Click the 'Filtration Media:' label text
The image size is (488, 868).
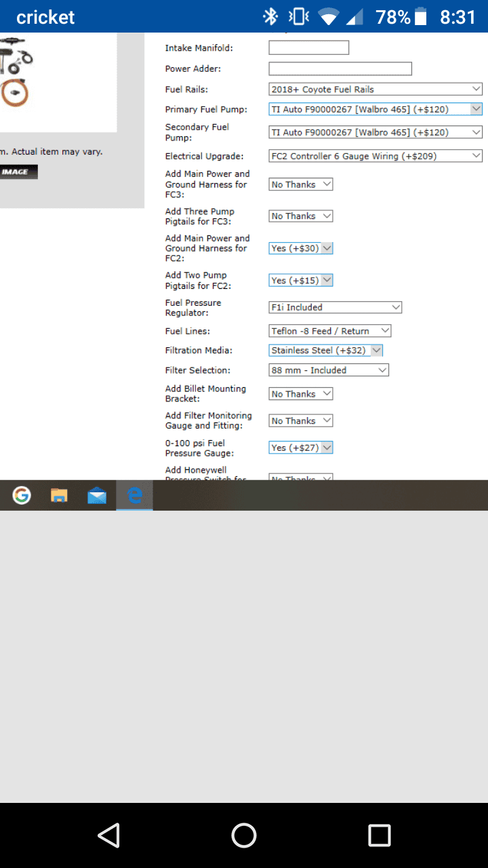pos(199,351)
